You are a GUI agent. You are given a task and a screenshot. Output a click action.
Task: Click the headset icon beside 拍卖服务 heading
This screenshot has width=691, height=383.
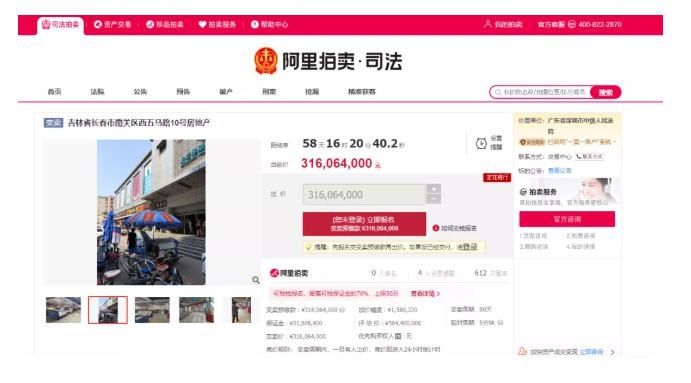coord(523,192)
